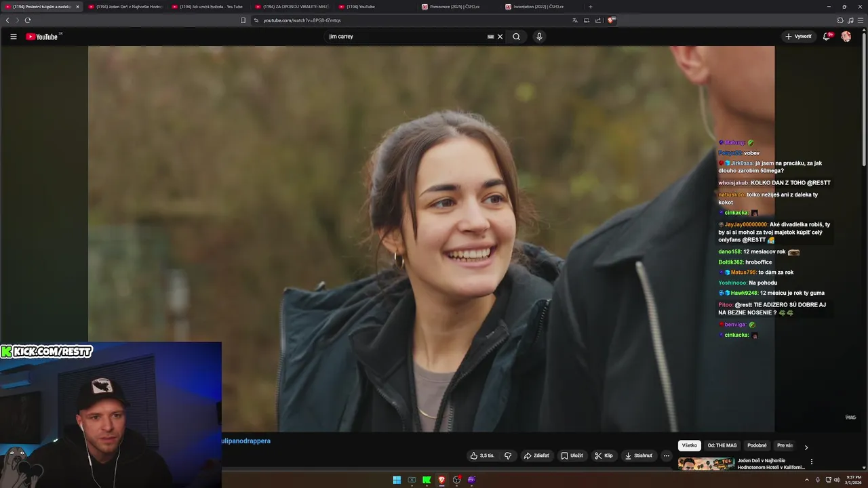Switch to the ZA OPONOU VIRALITY tab
Viewport: 868px width, 488px height.
(x=292, y=7)
